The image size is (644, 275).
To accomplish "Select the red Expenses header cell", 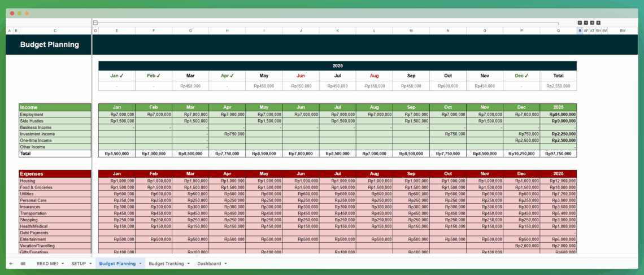I will point(55,173).
